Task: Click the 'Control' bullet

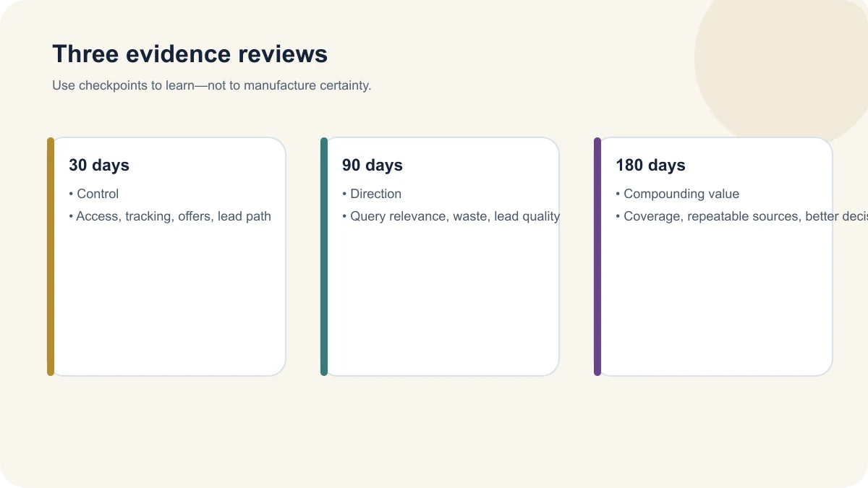Action: click(x=94, y=194)
